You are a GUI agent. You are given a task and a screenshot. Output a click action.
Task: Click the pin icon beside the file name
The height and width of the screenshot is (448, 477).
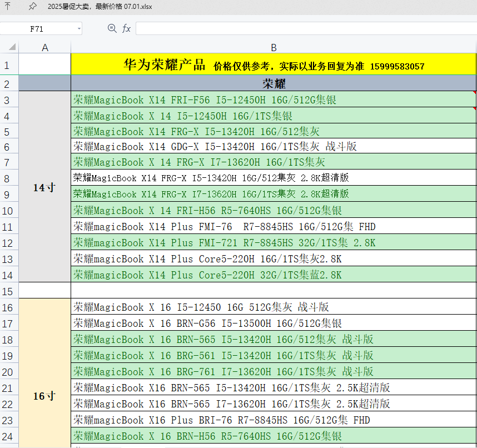[32, 6]
